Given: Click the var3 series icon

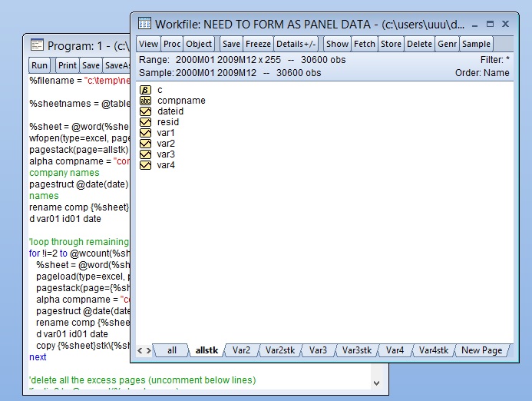Looking at the screenshot, I should pyautogui.click(x=145, y=154).
